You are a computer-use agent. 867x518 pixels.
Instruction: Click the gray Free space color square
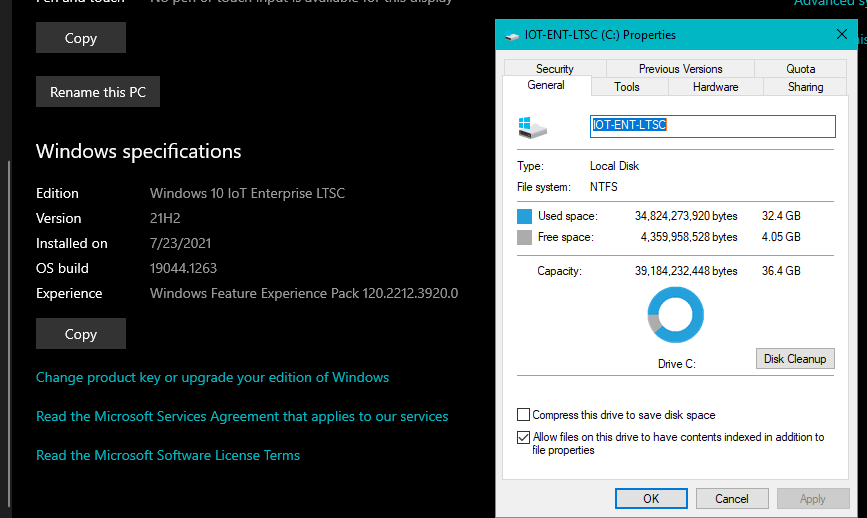524,237
